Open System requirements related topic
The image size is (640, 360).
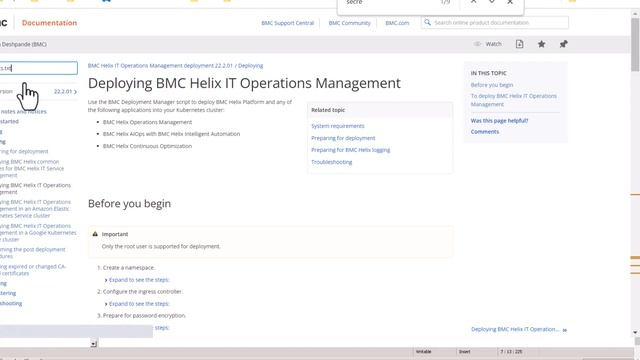(338, 126)
